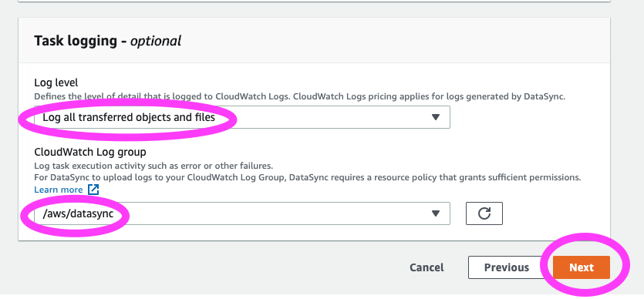Go back using the Previous button

click(x=506, y=267)
